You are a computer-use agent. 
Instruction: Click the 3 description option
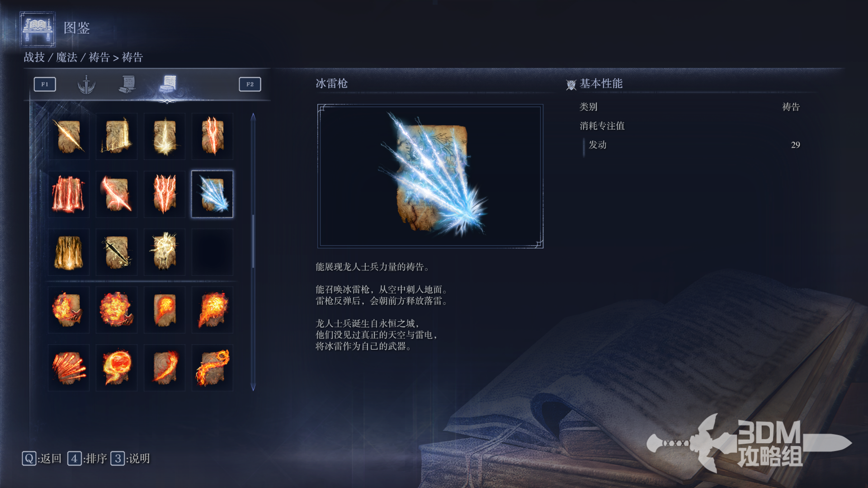coord(130,459)
